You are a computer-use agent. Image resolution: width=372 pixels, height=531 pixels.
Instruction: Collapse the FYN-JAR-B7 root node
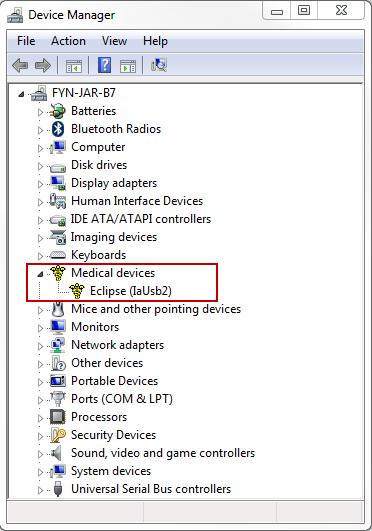[21, 94]
